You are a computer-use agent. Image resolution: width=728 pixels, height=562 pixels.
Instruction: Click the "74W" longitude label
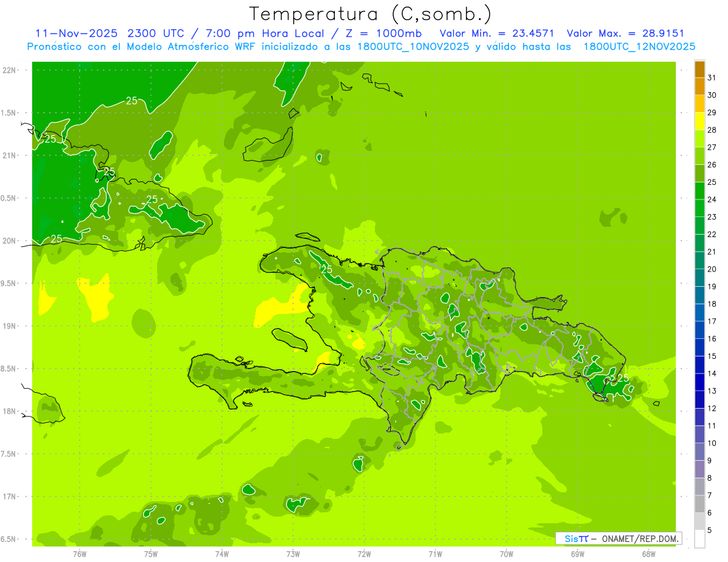[x=222, y=554]
